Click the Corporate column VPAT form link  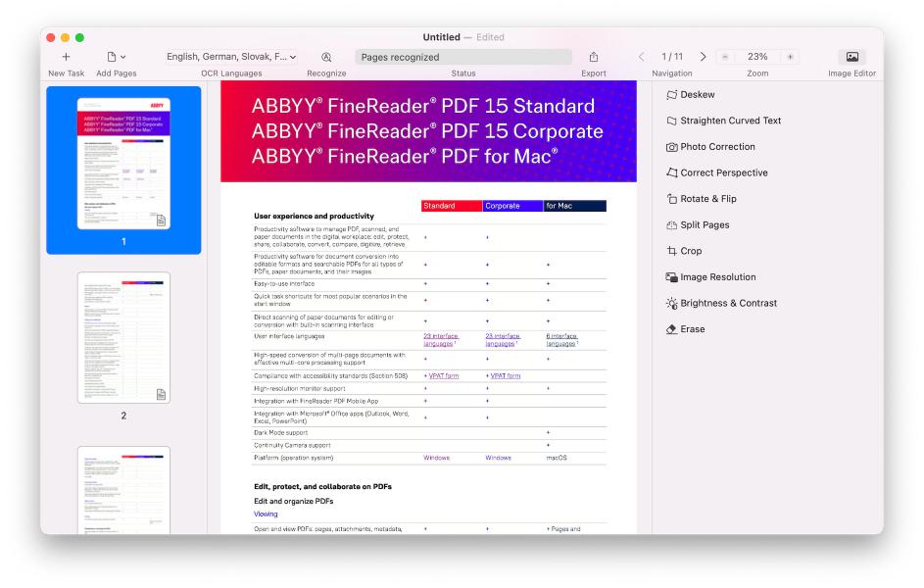click(506, 376)
